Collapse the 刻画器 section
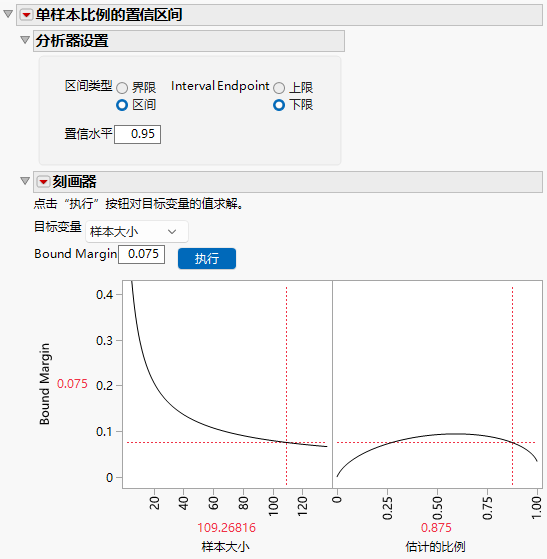The width and height of the screenshot is (547, 559). click(x=25, y=181)
